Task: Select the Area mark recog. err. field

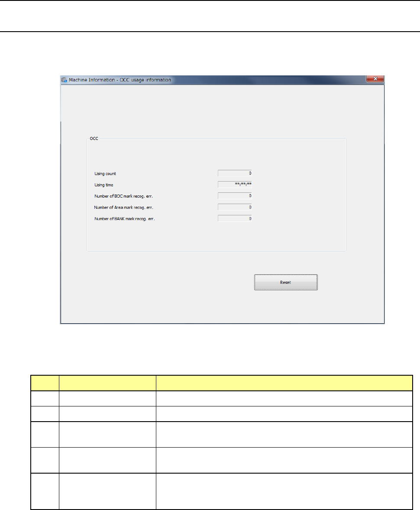Action: click(235, 207)
